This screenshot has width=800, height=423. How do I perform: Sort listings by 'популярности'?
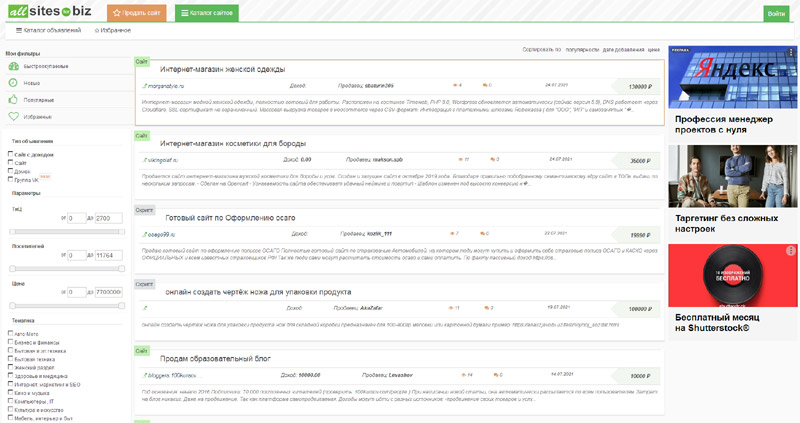click(x=582, y=49)
